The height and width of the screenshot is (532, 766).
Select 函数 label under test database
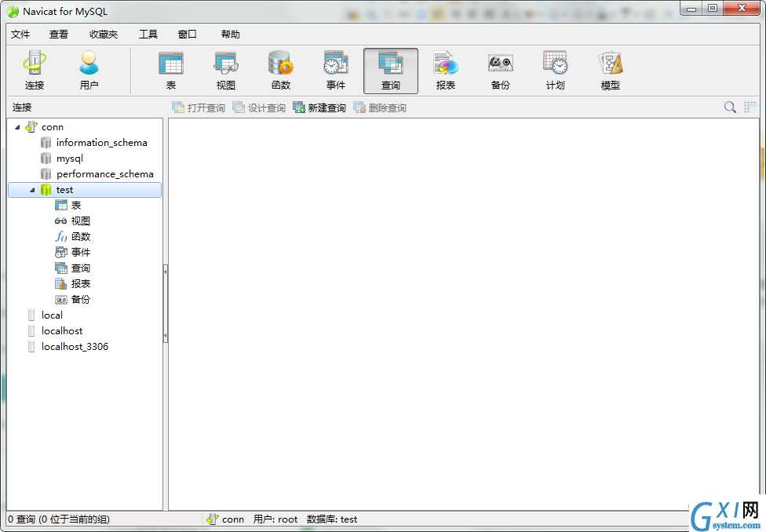pos(81,236)
